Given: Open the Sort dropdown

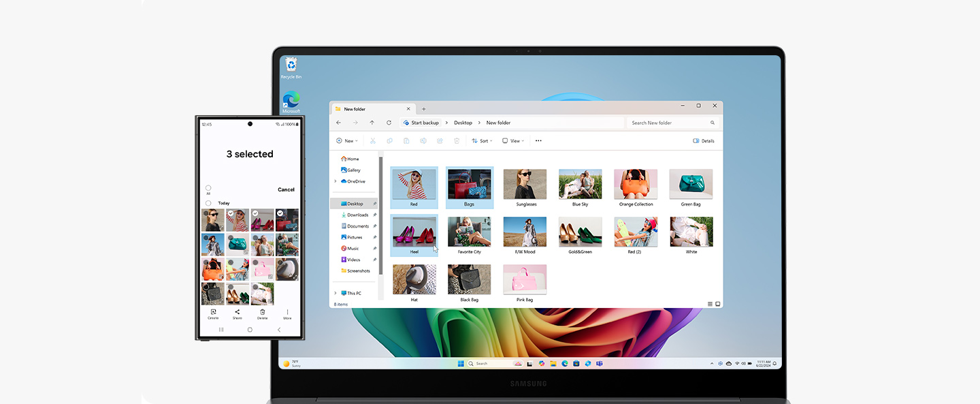Looking at the screenshot, I should tap(481, 141).
